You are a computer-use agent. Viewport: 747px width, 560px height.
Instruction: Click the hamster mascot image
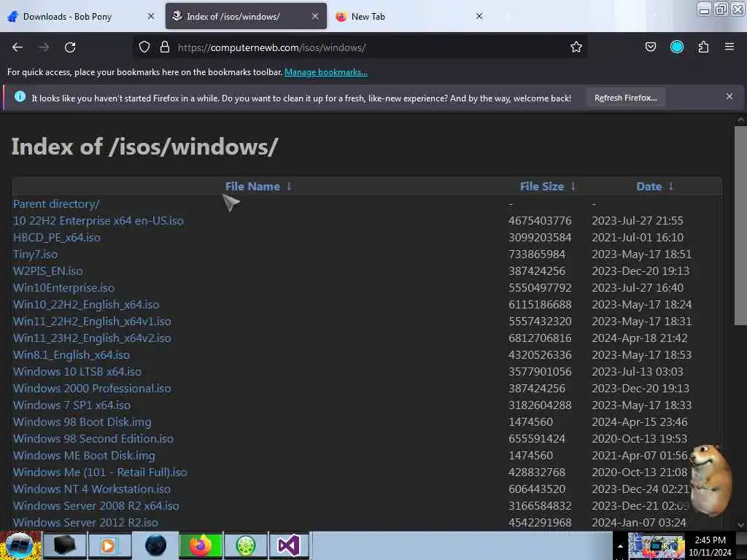pyautogui.click(x=711, y=479)
